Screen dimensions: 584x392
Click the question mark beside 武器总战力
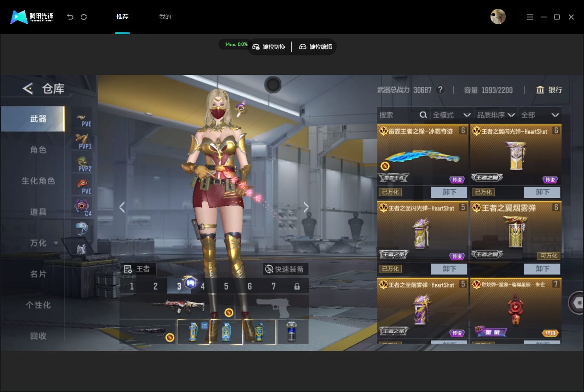click(440, 90)
